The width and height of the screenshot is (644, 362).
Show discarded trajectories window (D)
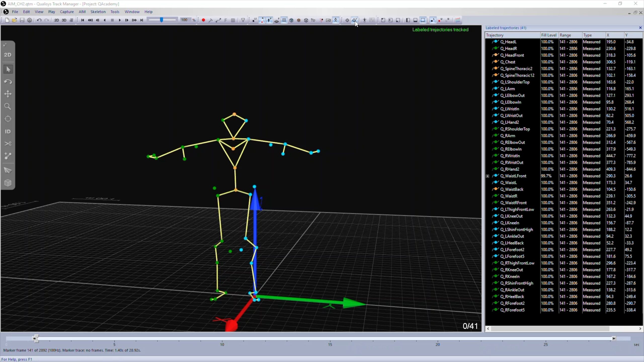pyautogui.click(x=448, y=20)
